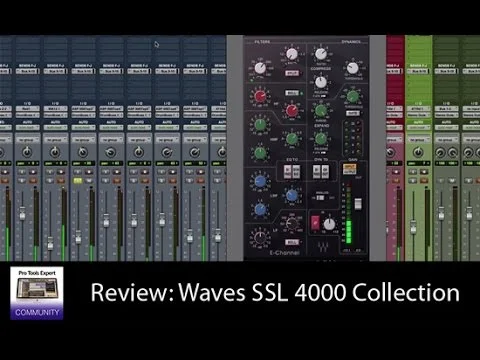480x360 pixels.
Task: Click the pan knob on the light green track
Action: [418, 153]
